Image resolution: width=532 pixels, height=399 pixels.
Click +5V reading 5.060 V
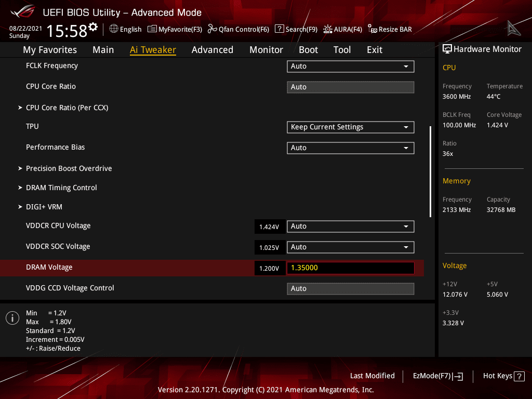coord(497,295)
